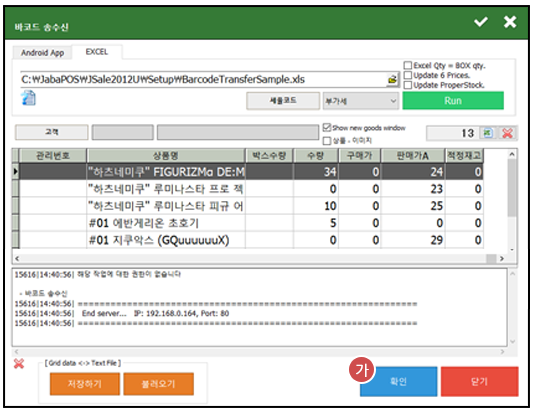Close the dialog with the title bar X icon
Viewport: 534px width, 411px height.
pyautogui.click(x=510, y=22)
